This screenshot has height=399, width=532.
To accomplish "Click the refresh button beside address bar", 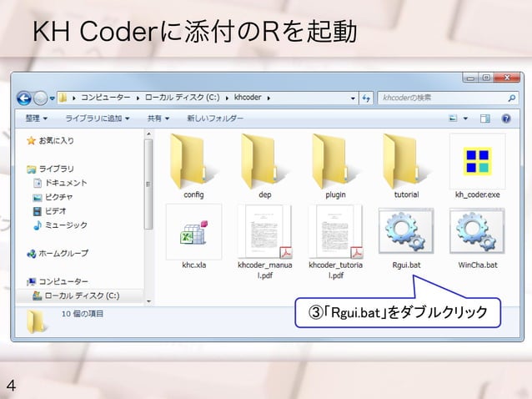I will (x=366, y=98).
